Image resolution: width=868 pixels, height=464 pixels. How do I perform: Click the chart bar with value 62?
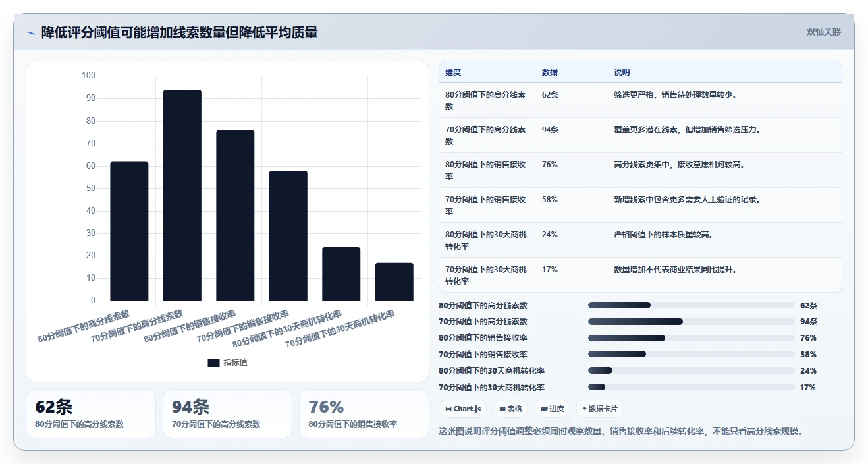click(129, 231)
